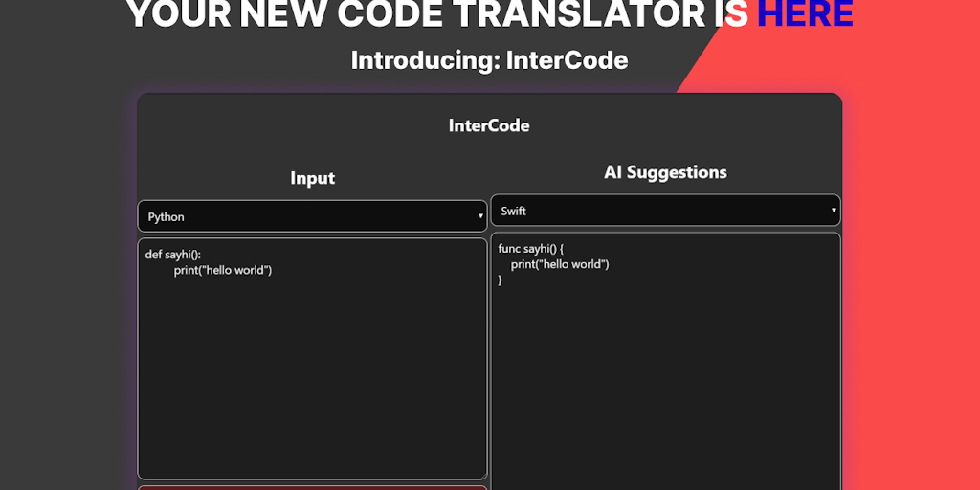Click the InterCode card title
Image resolution: width=980 pixels, height=490 pixels.
[489, 125]
